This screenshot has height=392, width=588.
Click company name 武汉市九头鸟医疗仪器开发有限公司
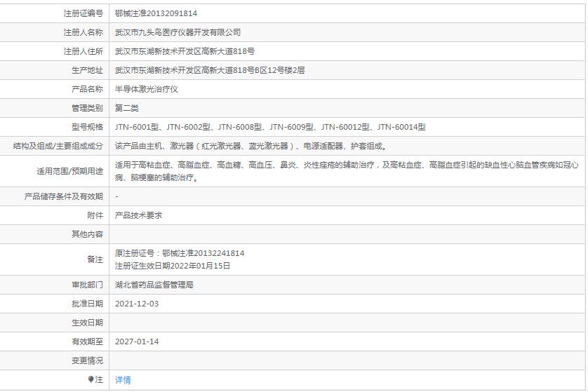click(x=178, y=32)
